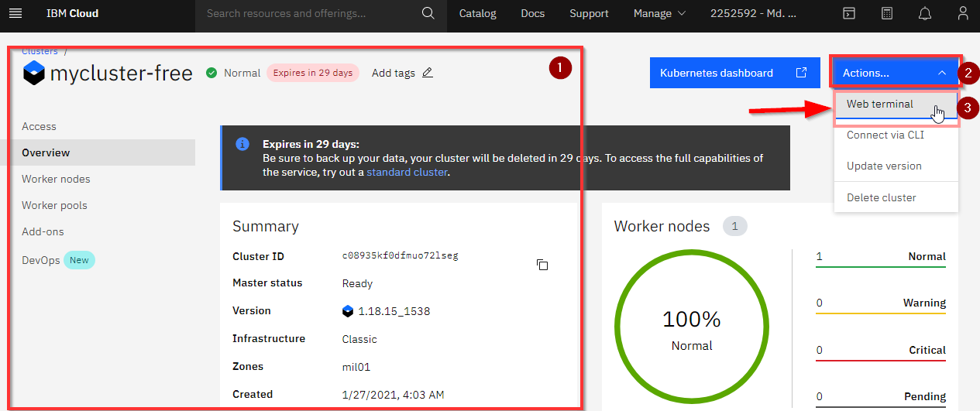The width and height of the screenshot is (980, 411).
Task: Open Support in the top bar
Action: [x=589, y=13]
